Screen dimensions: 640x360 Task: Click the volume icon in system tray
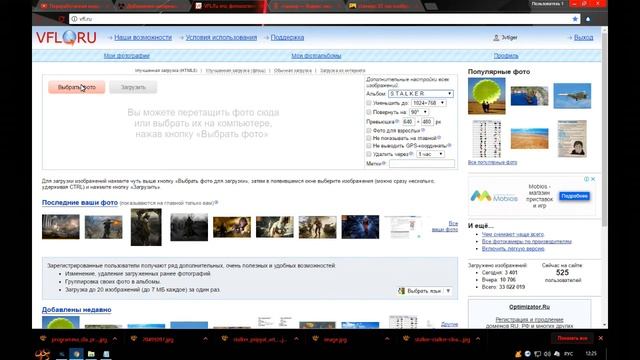coord(547,354)
